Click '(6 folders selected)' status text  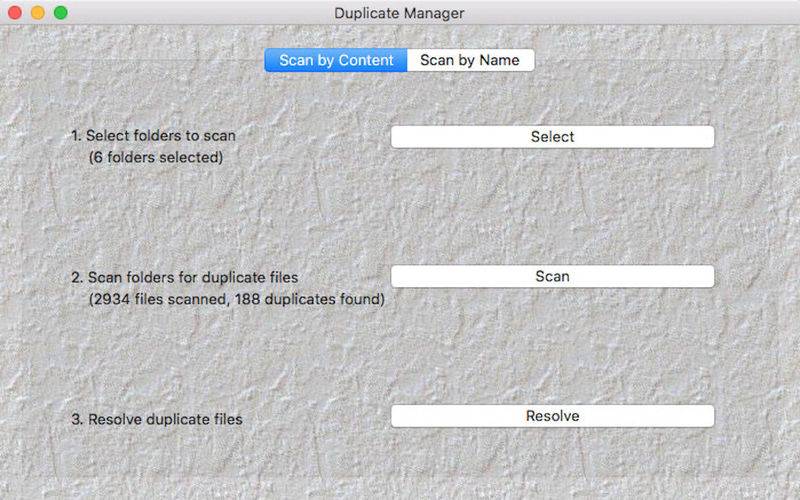156,157
